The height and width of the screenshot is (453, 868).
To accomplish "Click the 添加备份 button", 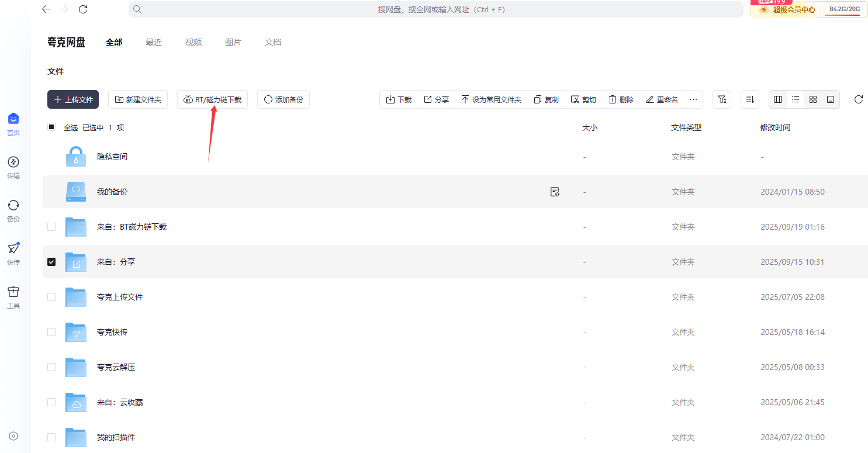I will pyautogui.click(x=283, y=99).
